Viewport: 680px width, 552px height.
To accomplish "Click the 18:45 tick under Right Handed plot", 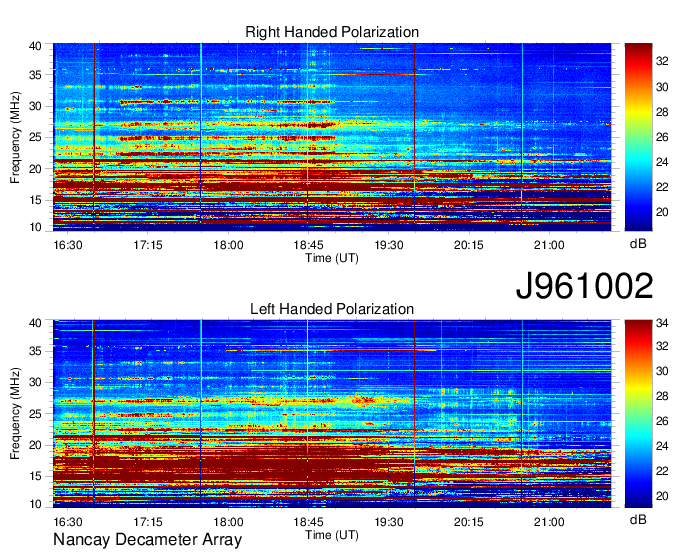I will tap(308, 245).
